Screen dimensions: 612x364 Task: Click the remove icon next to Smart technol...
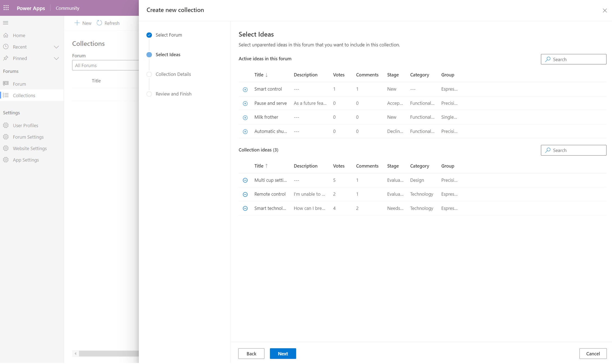pyautogui.click(x=245, y=208)
